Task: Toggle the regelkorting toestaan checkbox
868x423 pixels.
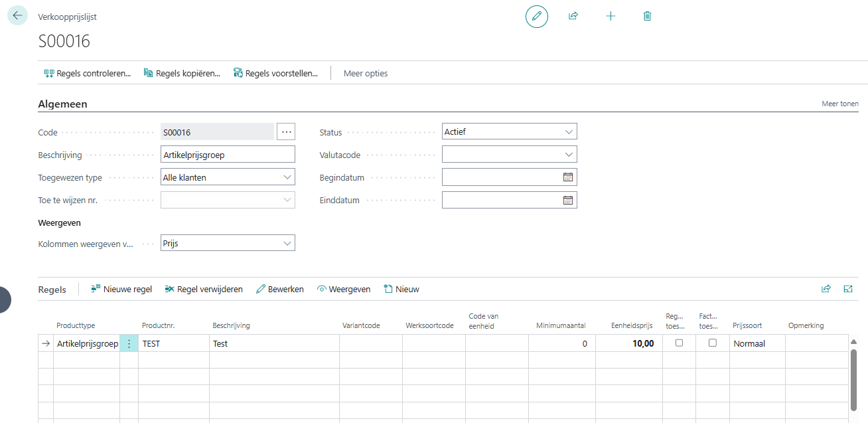Action: coord(679,343)
